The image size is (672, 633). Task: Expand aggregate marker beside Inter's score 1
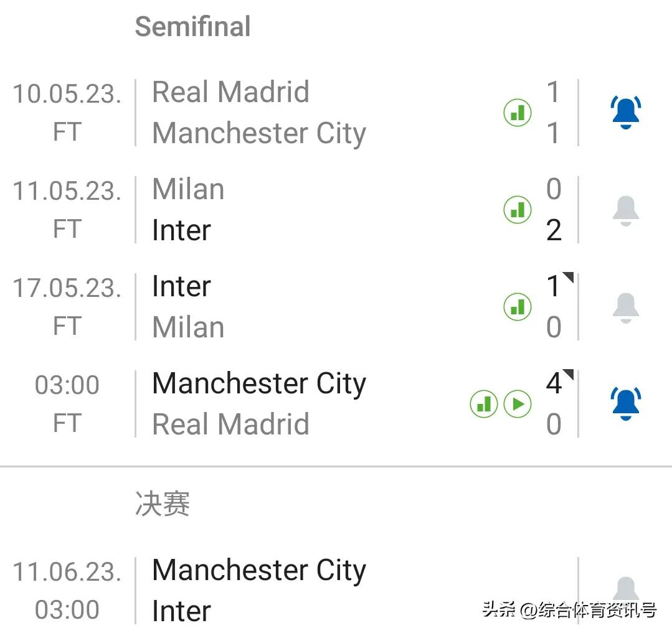pos(568,278)
